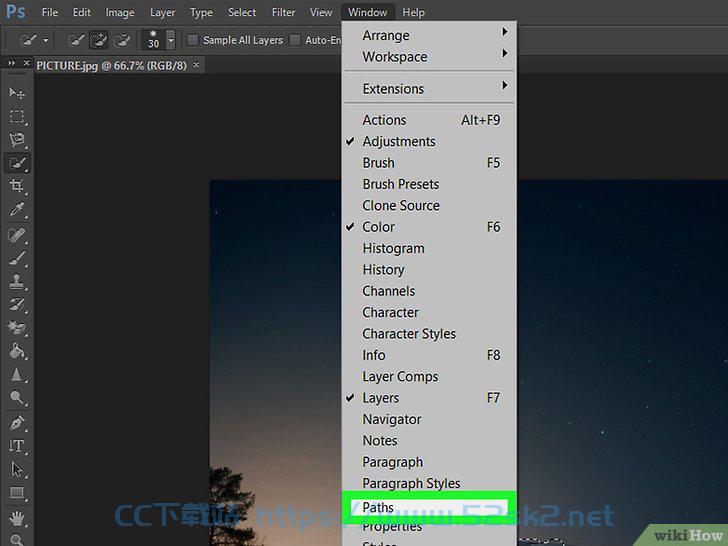
Task: Collapse the toolbox with double-arrow
Action: point(12,63)
